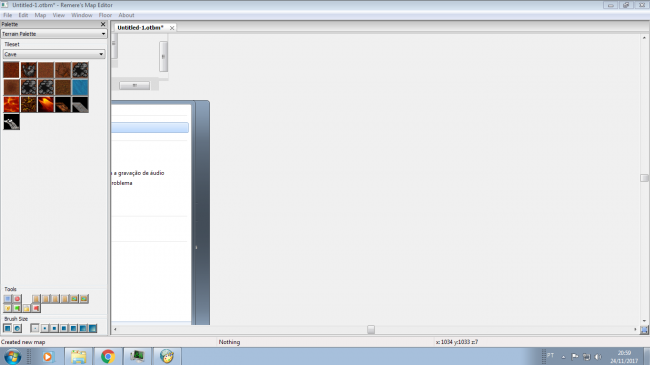The image size is (650, 365).
Task: Click the volume icon in the system tray
Action: [598, 357]
